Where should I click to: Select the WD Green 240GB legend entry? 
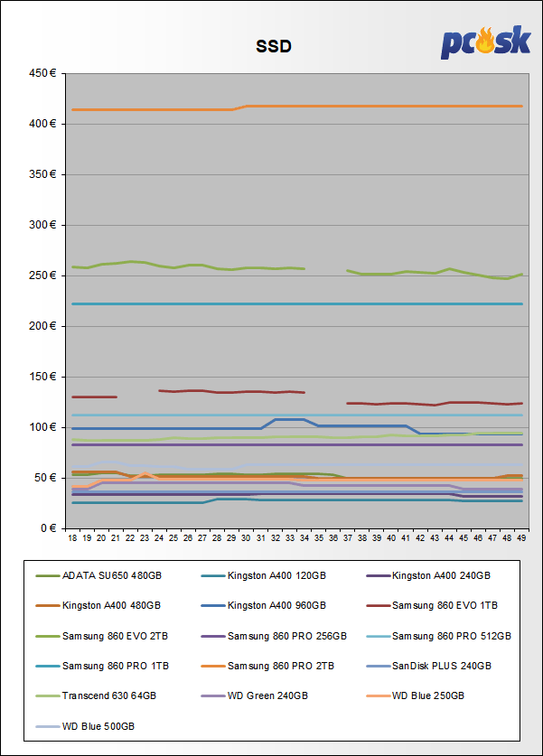(255, 696)
